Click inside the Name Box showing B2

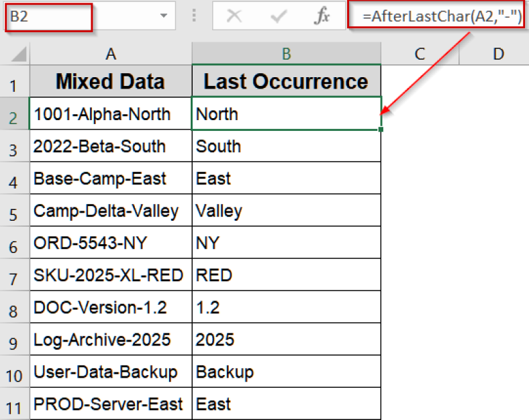(48, 17)
